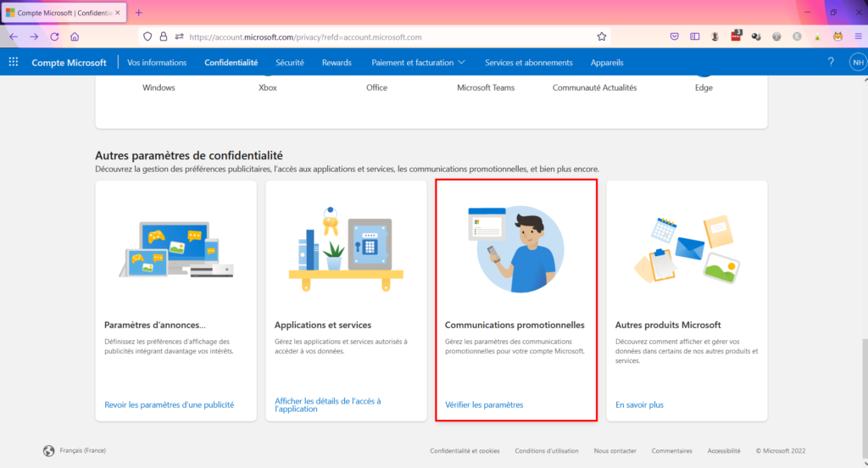Open the red extension with badge 3
Image resolution: width=868 pixels, height=468 pixels.
[x=736, y=36]
